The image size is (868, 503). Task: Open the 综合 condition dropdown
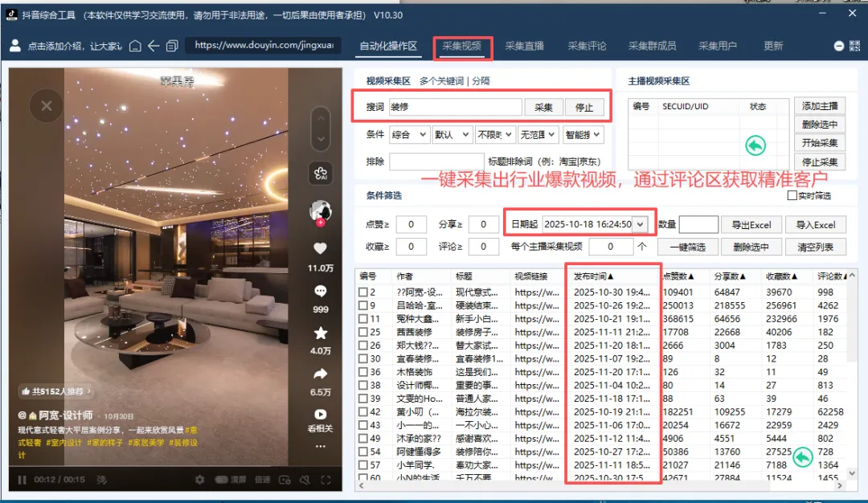409,134
